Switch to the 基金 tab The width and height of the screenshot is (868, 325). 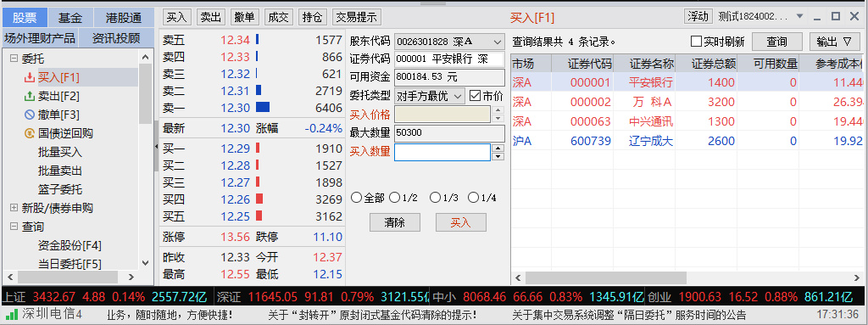pyautogui.click(x=70, y=18)
